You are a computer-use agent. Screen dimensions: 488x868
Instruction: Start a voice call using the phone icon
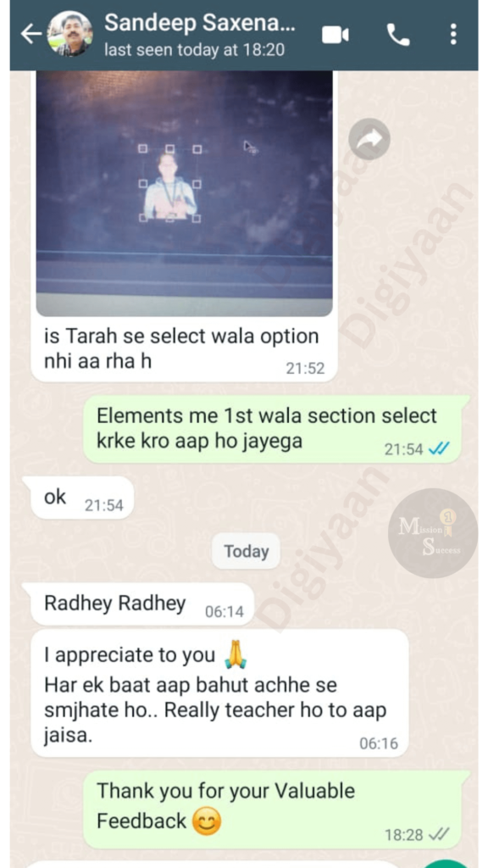coord(398,35)
